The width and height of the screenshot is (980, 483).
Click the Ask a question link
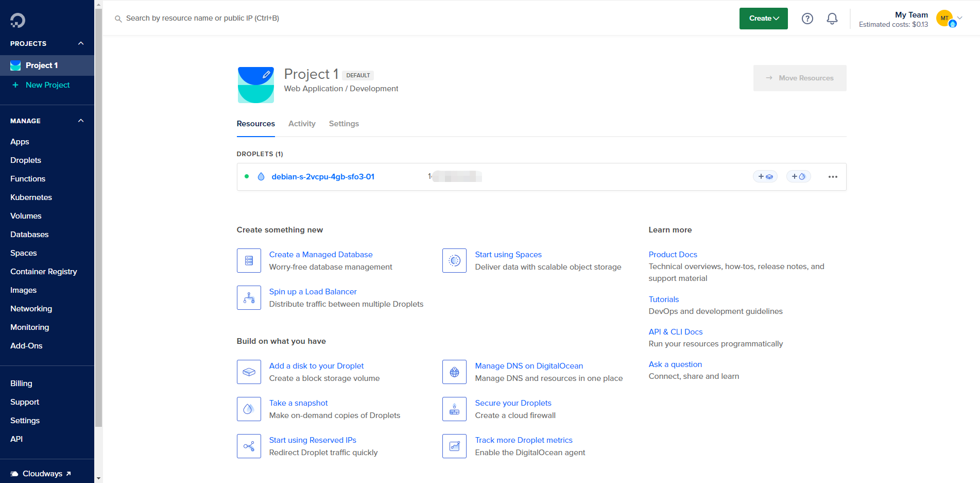pyautogui.click(x=675, y=364)
